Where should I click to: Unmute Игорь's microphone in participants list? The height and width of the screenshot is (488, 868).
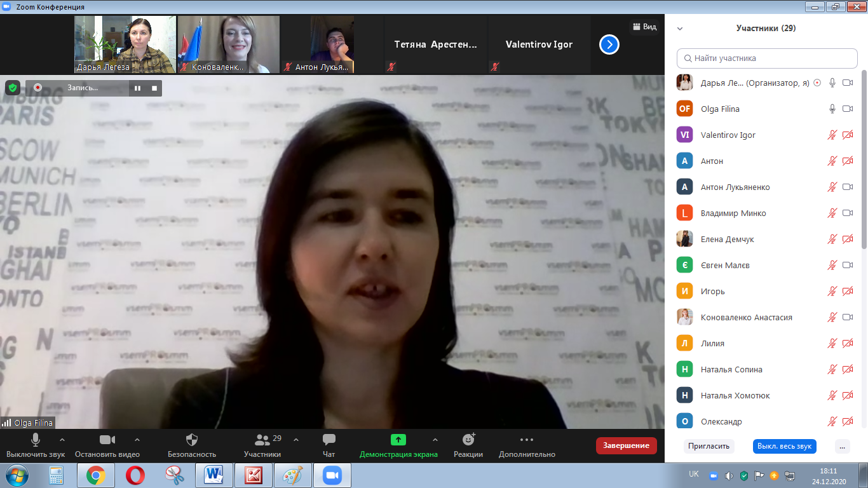(x=832, y=291)
